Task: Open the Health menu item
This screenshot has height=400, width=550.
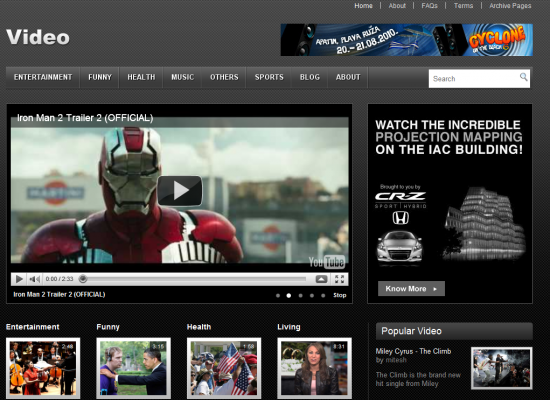Action: pyautogui.click(x=141, y=77)
